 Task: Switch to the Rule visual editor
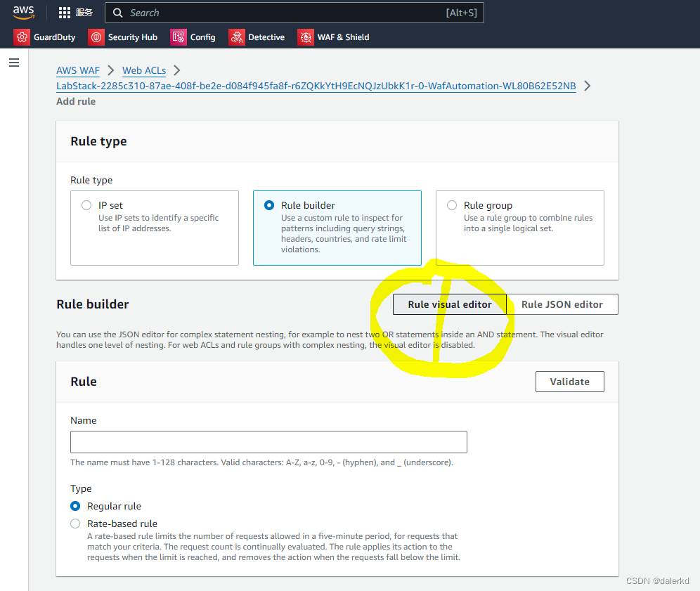coord(450,304)
